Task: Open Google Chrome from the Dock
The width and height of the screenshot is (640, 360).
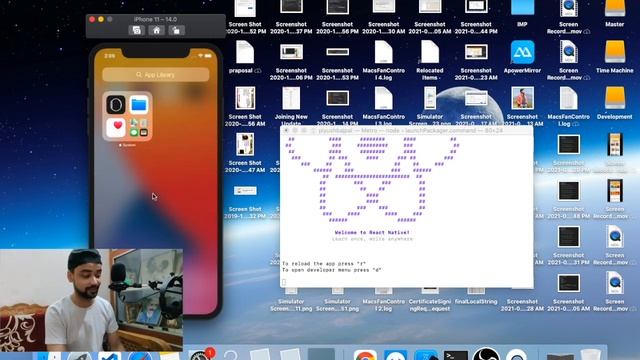Action: 365,355
